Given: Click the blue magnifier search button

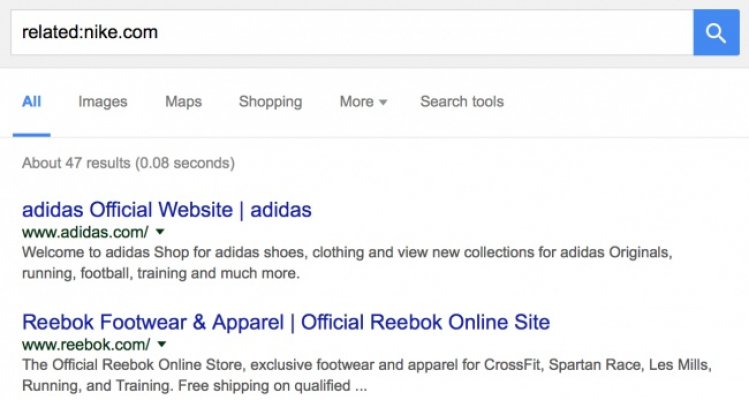Looking at the screenshot, I should tap(715, 33).
